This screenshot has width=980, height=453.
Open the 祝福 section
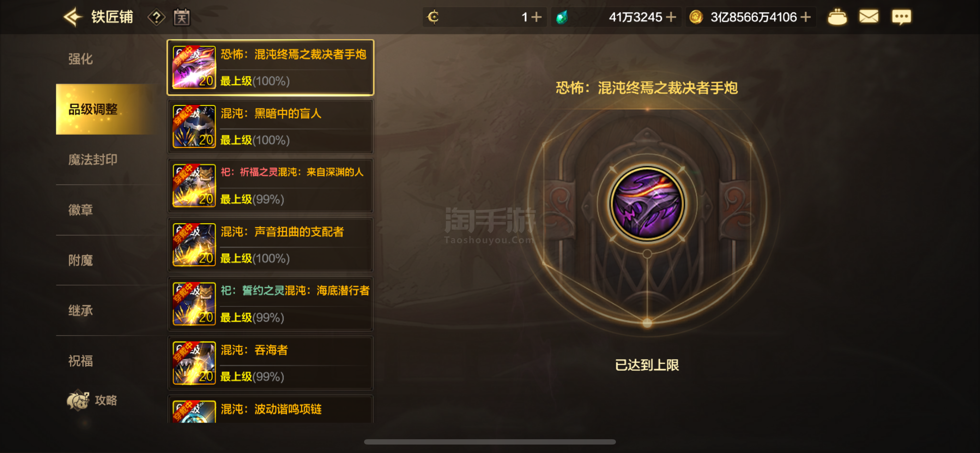coord(80,361)
